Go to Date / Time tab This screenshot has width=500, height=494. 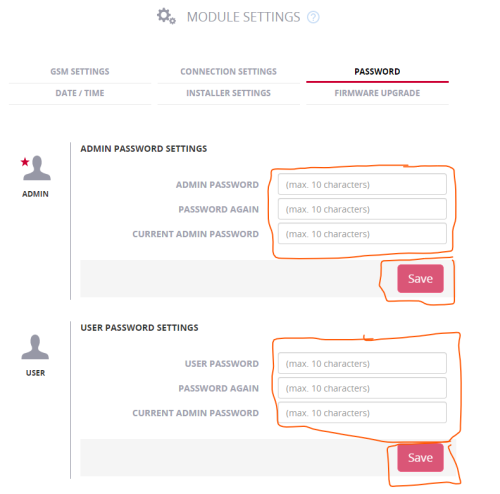[x=80, y=93]
